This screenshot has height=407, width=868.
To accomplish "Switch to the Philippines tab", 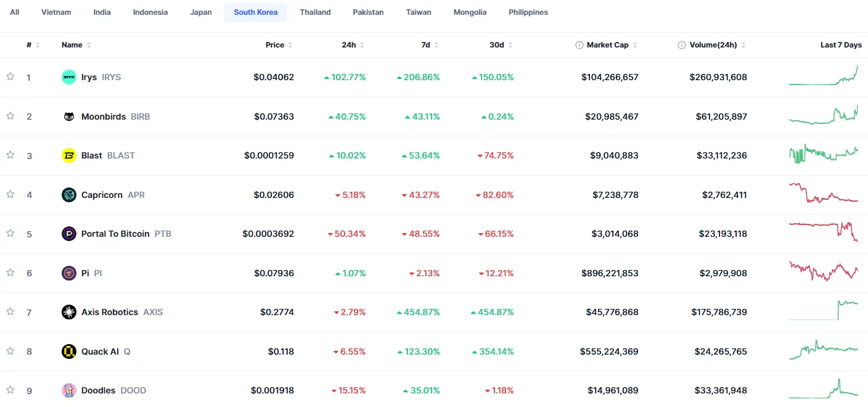I will tap(528, 12).
